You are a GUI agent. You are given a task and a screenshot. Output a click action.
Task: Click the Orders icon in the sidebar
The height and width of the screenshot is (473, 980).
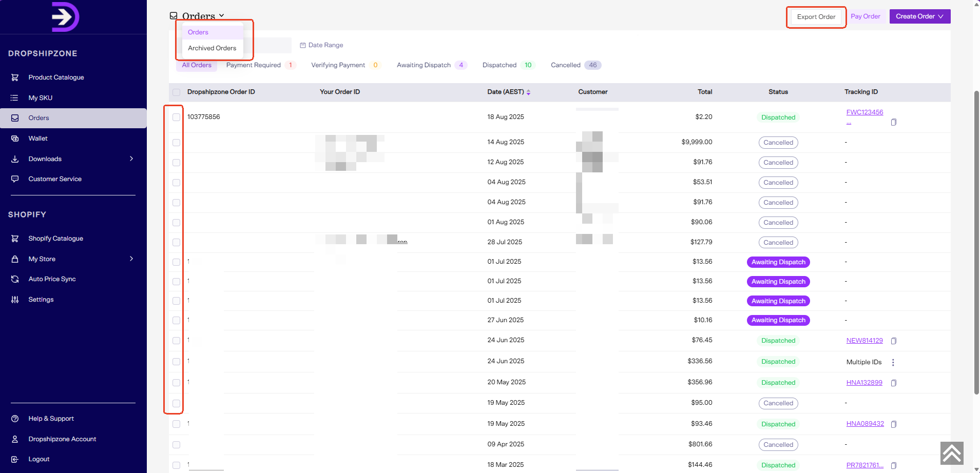15,118
